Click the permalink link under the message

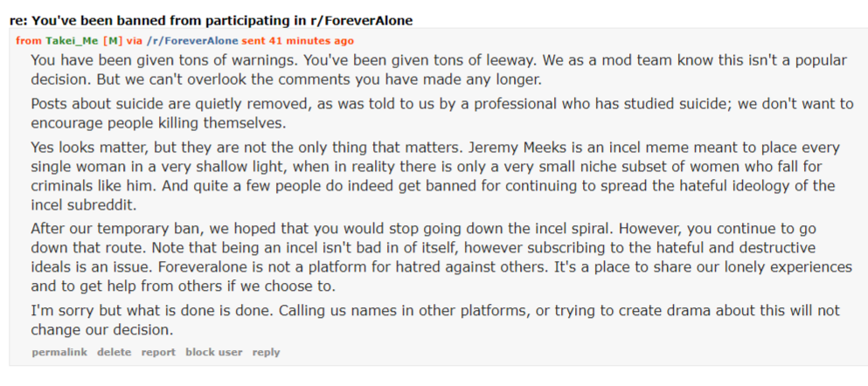(59, 352)
